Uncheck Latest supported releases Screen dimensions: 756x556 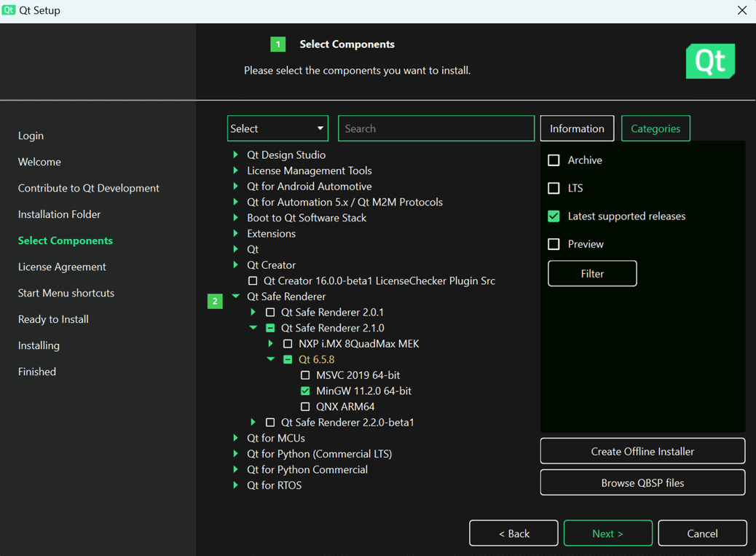(554, 216)
